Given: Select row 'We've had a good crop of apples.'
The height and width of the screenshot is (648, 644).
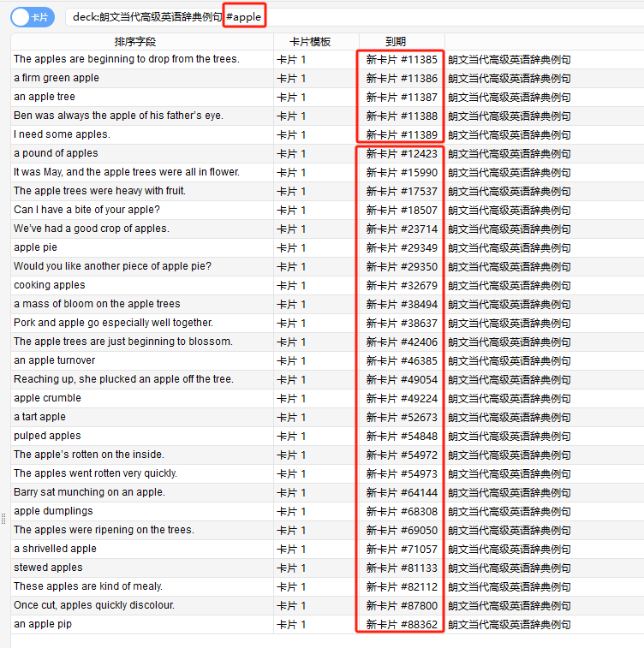Looking at the screenshot, I should 327,229.
